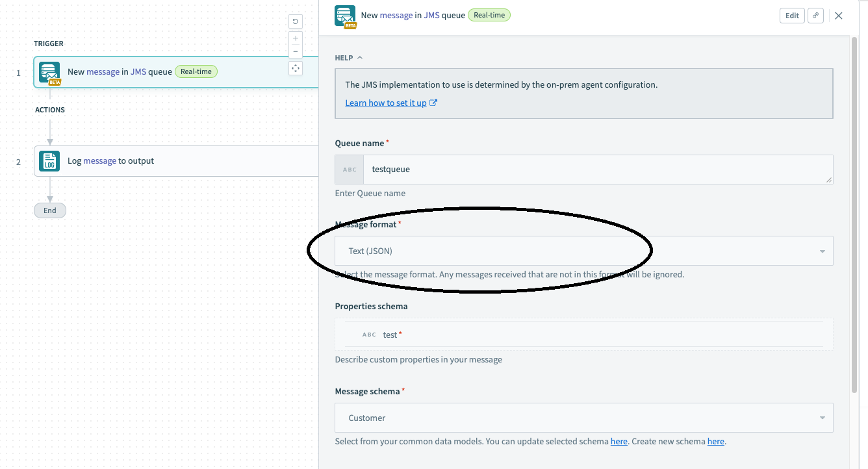Click the canvas undo/reset rotation icon

pos(296,21)
